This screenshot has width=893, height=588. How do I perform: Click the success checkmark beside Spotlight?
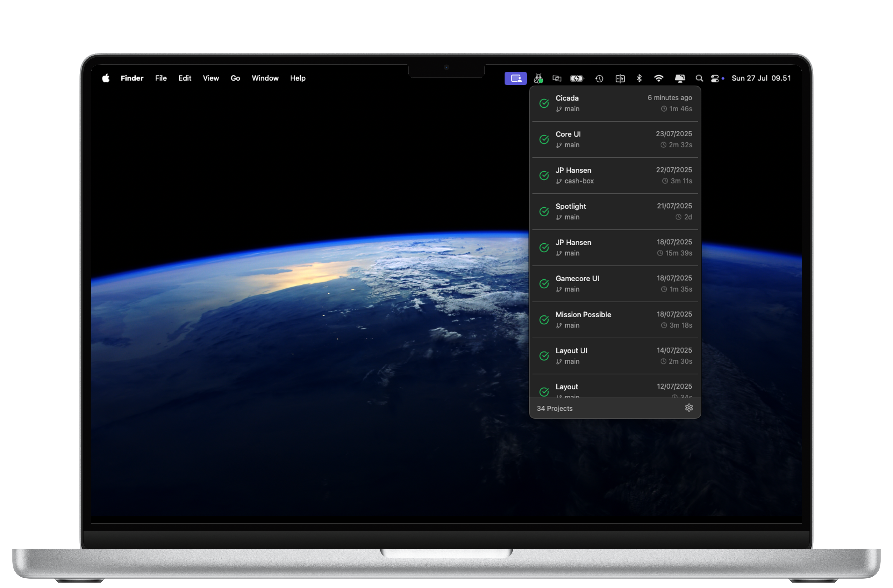[x=544, y=212]
